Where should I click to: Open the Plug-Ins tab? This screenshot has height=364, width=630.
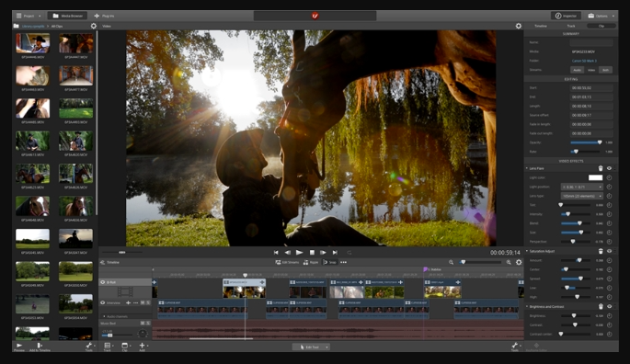coord(104,16)
